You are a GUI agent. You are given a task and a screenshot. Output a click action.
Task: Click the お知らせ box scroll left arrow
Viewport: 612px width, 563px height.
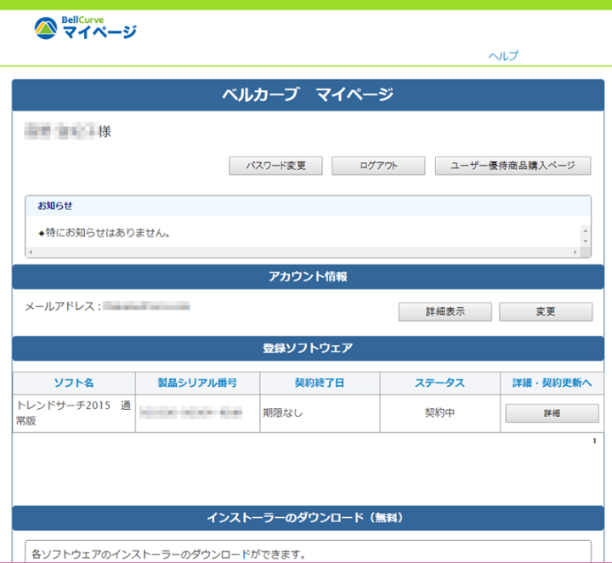click(31, 252)
